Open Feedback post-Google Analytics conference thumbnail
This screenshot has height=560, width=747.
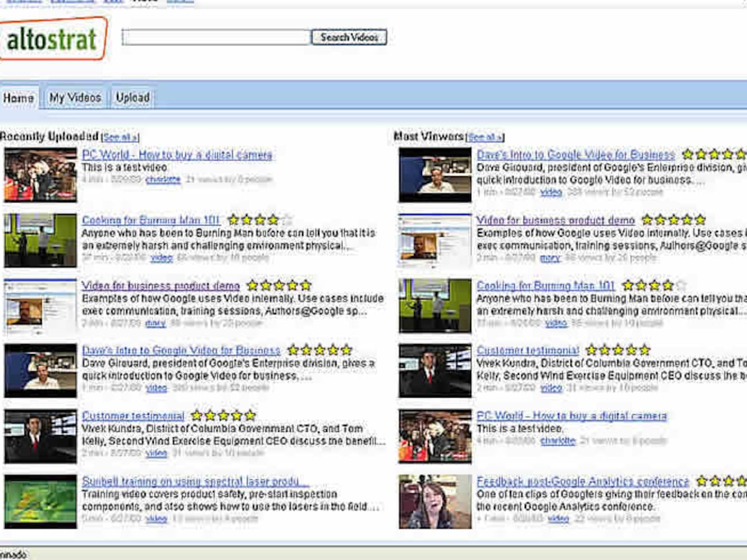point(435,502)
